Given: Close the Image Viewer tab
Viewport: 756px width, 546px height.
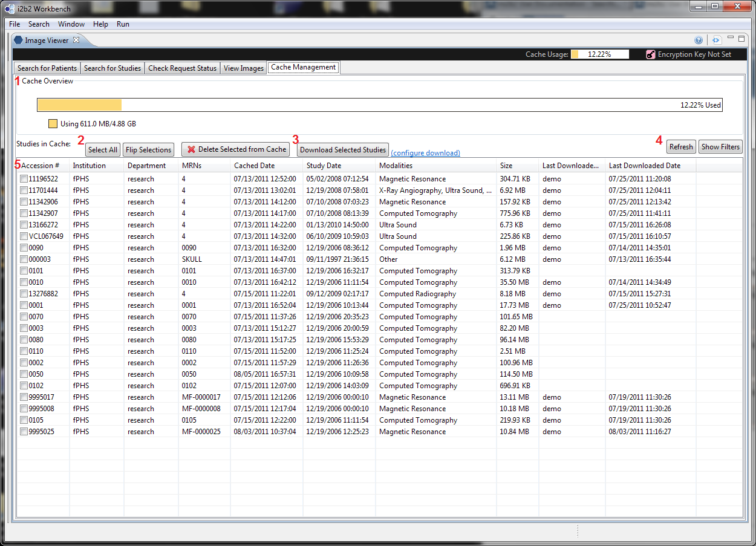Looking at the screenshot, I should (x=76, y=41).
